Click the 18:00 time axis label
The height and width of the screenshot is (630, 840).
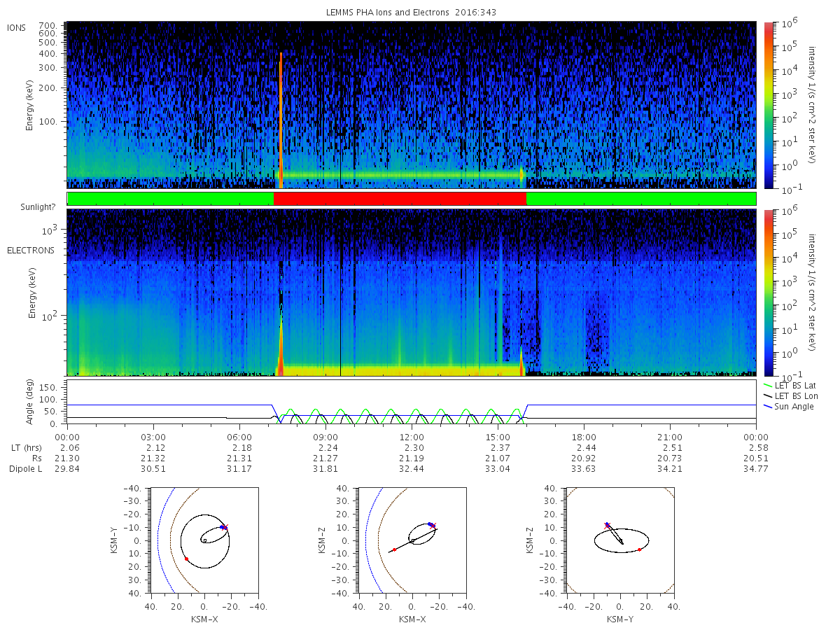tap(584, 437)
